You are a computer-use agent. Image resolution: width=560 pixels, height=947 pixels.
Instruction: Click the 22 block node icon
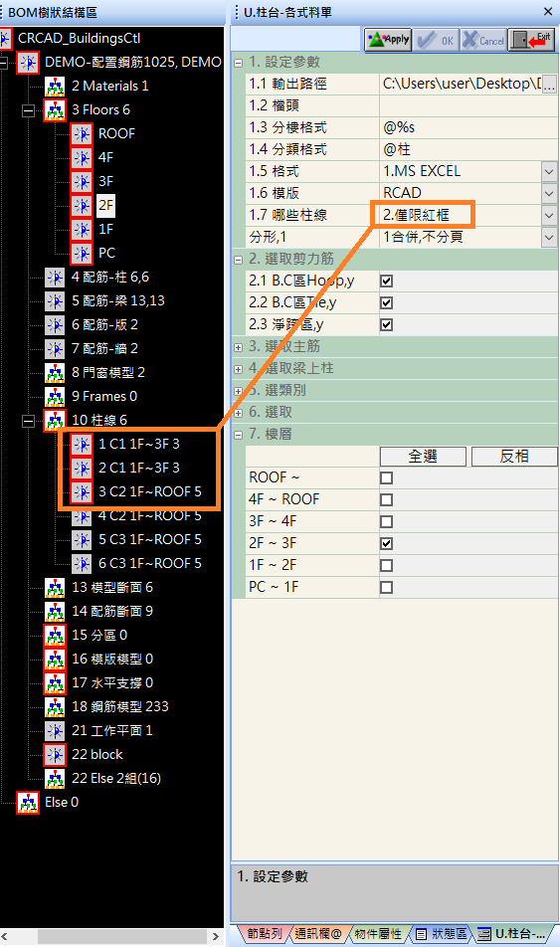(x=55, y=754)
